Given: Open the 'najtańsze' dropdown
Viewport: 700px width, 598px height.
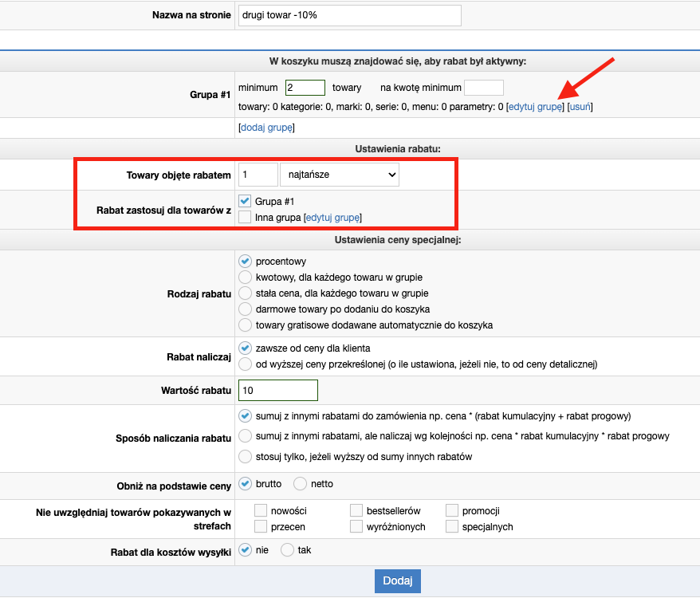Looking at the screenshot, I should click(x=339, y=175).
